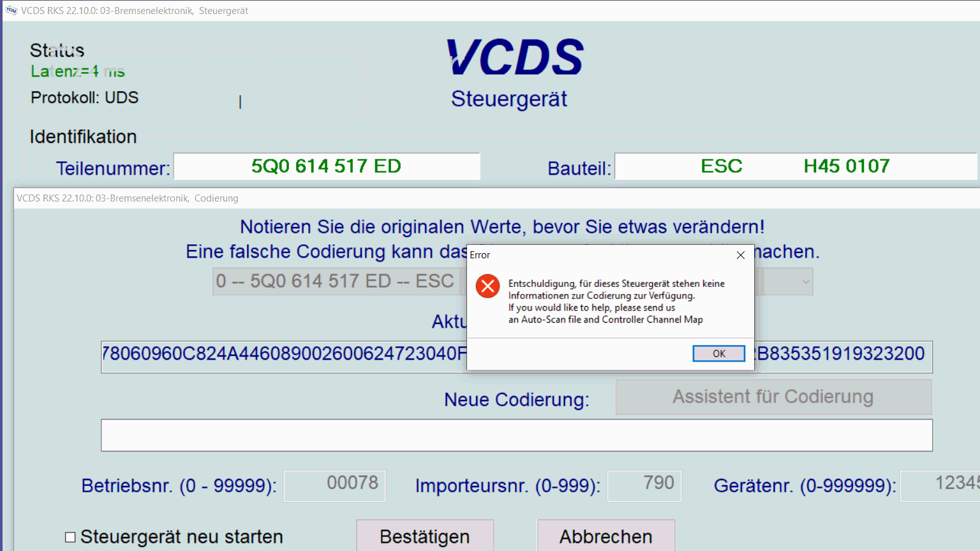Expand the 5Q0 614 517 ED module dropdown
The width and height of the screenshot is (980, 551).
[x=805, y=281]
